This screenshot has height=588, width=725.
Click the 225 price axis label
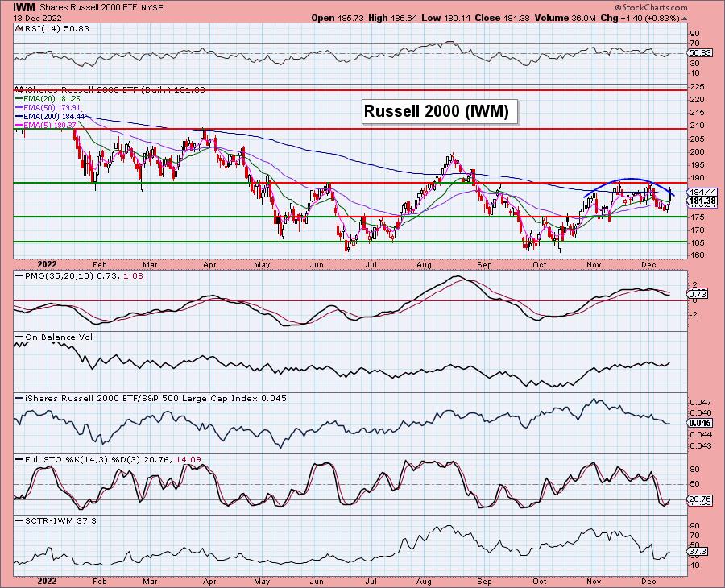tap(698, 87)
